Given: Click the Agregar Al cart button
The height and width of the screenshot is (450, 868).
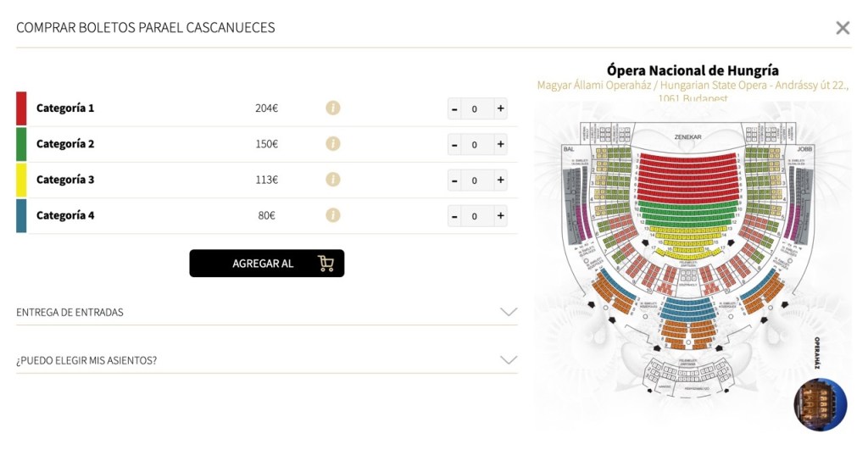Looking at the screenshot, I should pyautogui.click(x=266, y=264).
